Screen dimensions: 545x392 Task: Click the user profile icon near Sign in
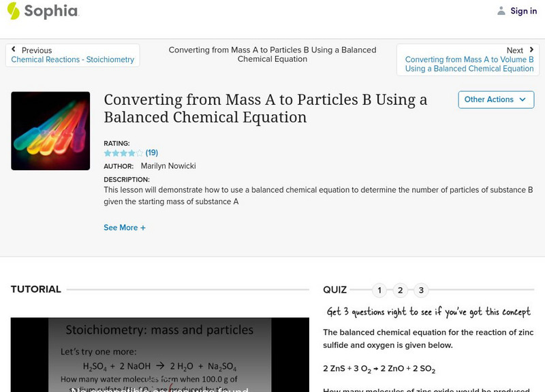(501, 11)
